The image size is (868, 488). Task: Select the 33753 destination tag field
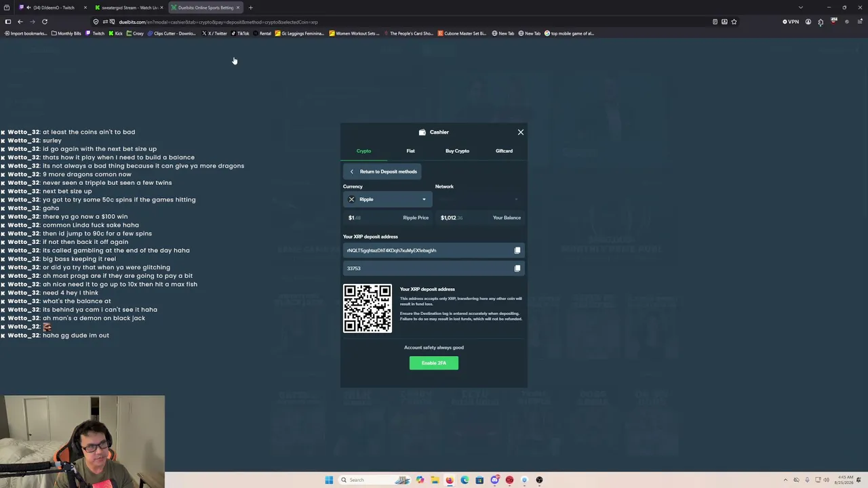[433, 268]
